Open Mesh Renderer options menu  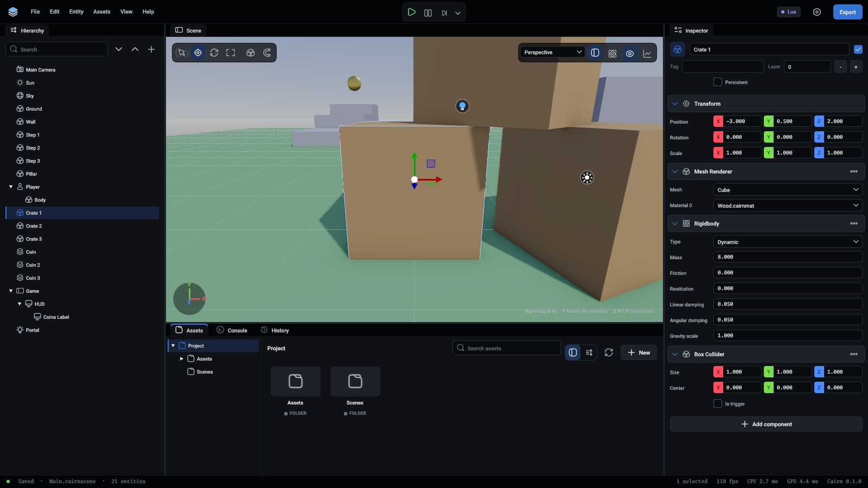[x=854, y=171]
